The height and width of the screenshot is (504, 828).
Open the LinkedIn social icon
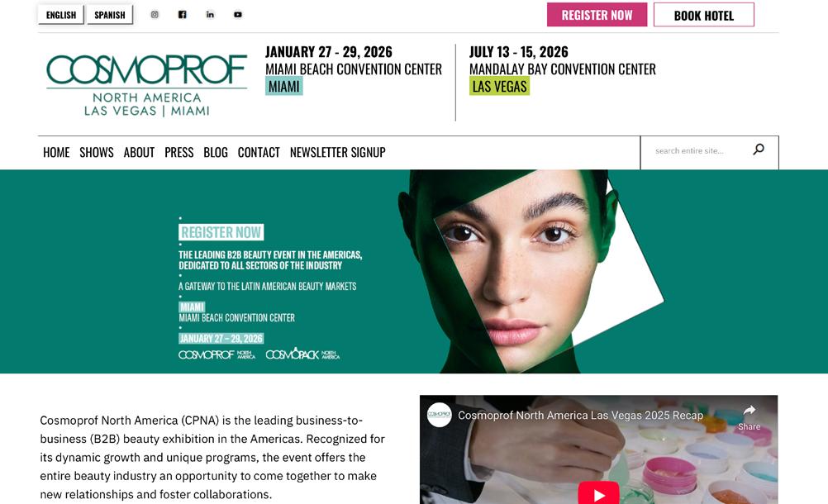click(210, 15)
